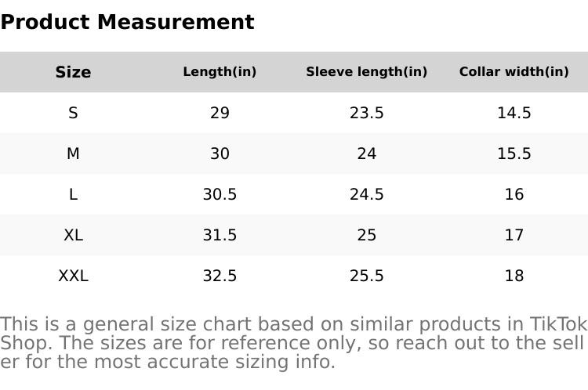Click collar width value 14.5
Screen dimensions: 588x390
point(514,113)
